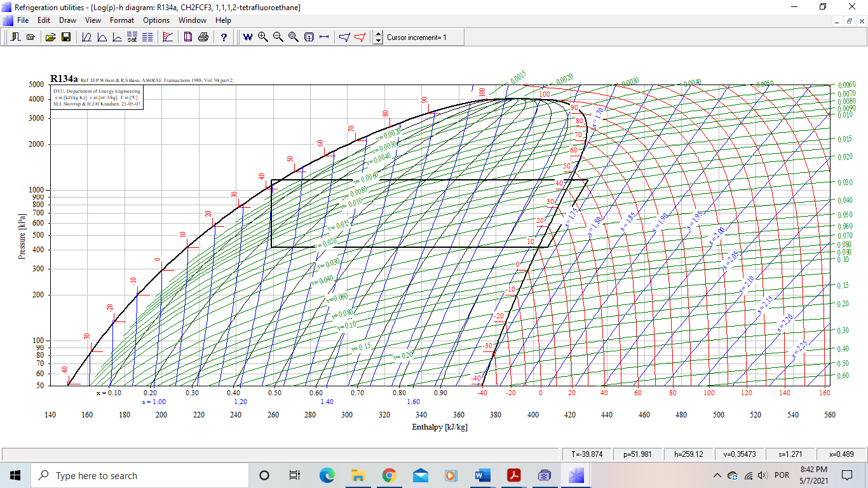Click the document icon in the menu bar
The width and height of the screenshot is (868, 488).
(x=8, y=20)
